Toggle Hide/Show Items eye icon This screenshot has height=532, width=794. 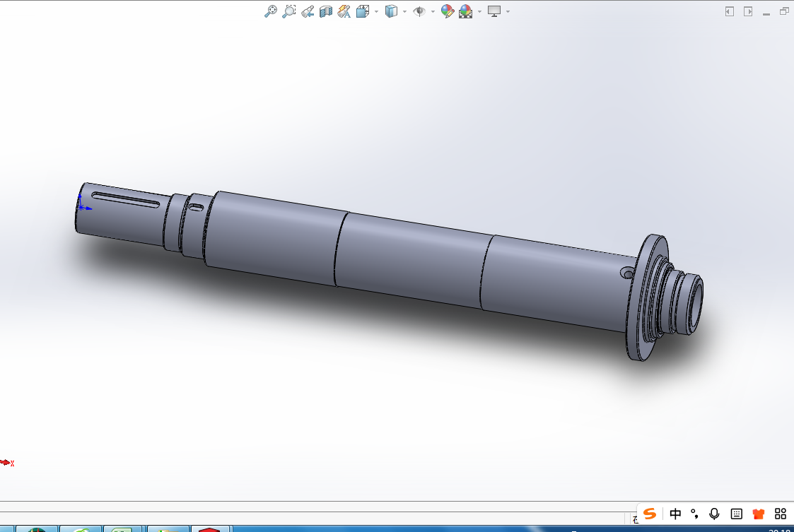[419, 11]
